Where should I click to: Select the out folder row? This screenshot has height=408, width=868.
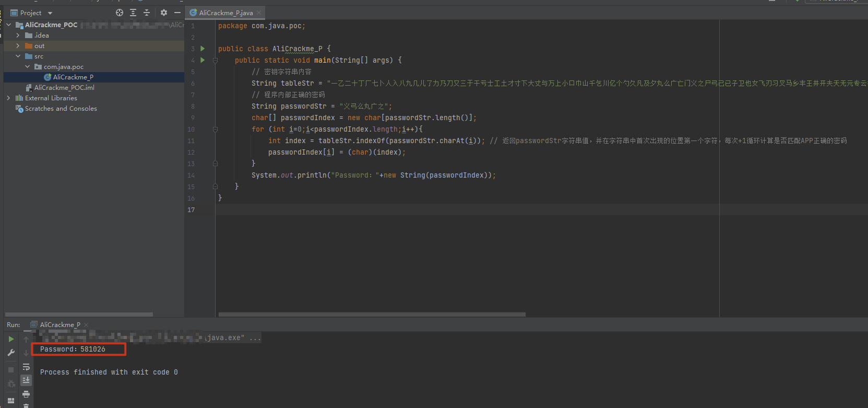pos(94,45)
